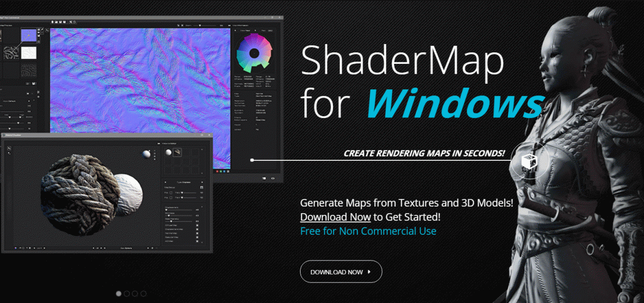
Task: Maximize the Material Visualizer window
Action: pyautogui.click(x=202, y=134)
